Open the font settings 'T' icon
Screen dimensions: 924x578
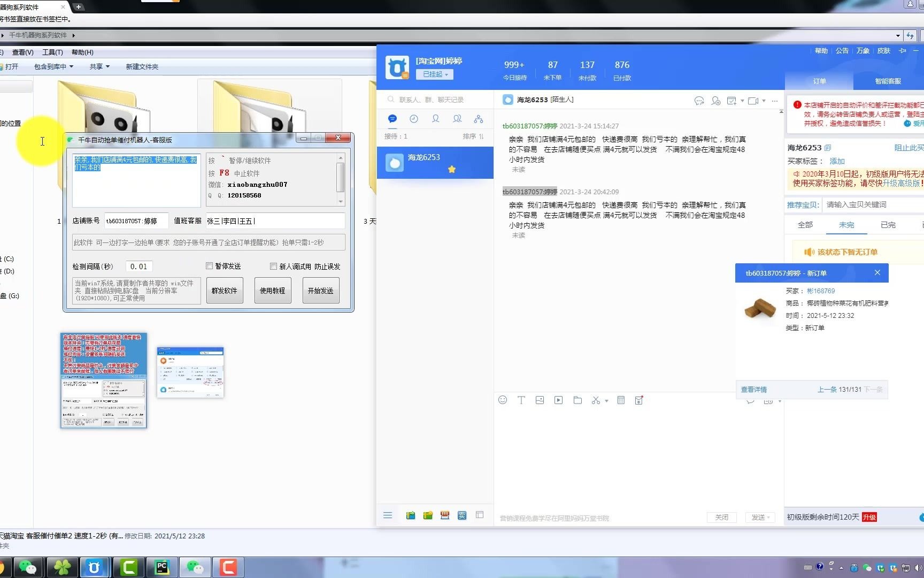521,400
